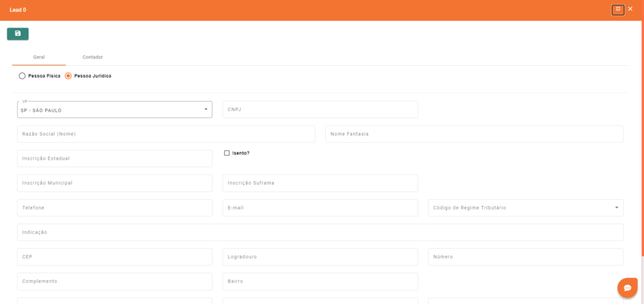
Task: Select the Pessoa Jurídica radio option
Action: click(69, 76)
